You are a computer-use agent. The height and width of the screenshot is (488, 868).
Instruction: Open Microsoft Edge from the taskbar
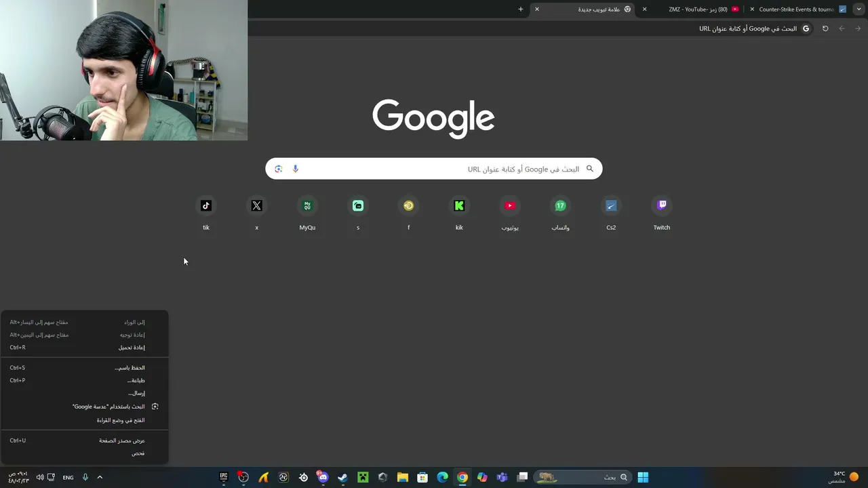442,477
